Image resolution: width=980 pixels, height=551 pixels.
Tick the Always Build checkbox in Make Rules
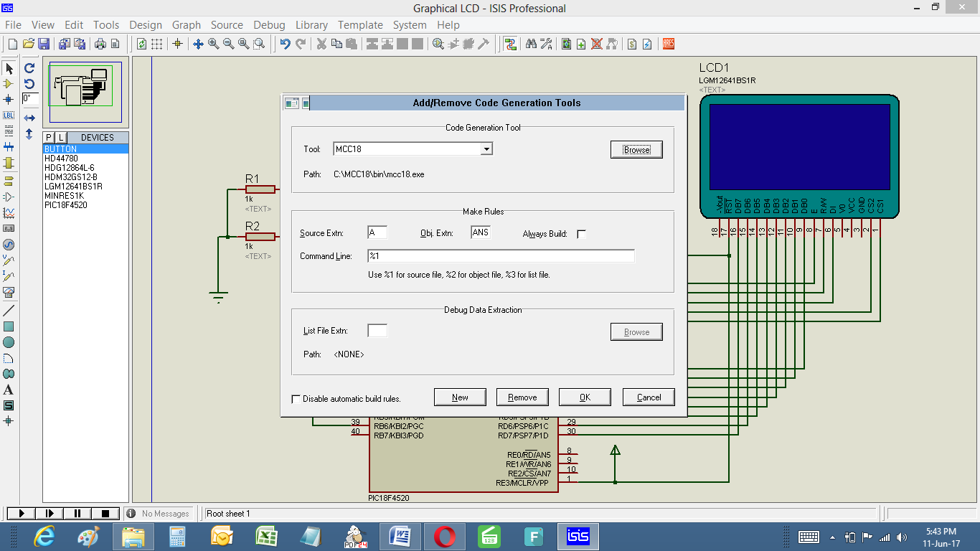click(x=581, y=233)
